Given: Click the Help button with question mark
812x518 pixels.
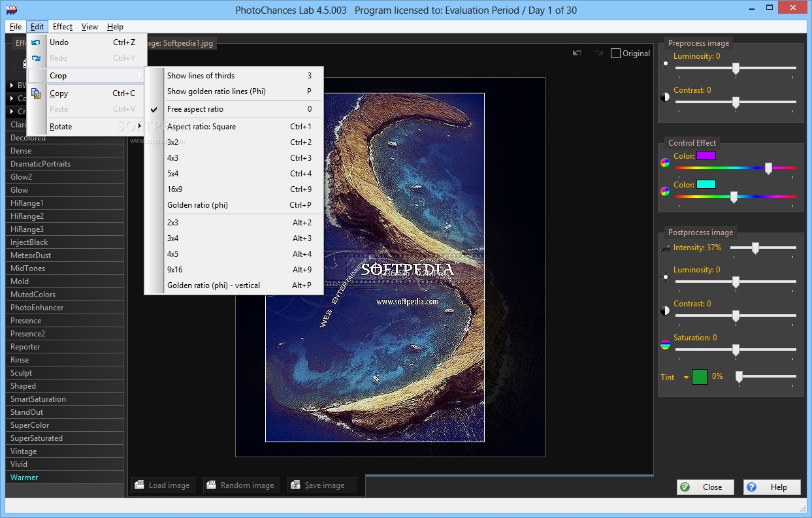Looking at the screenshot, I should tap(772, 487).
